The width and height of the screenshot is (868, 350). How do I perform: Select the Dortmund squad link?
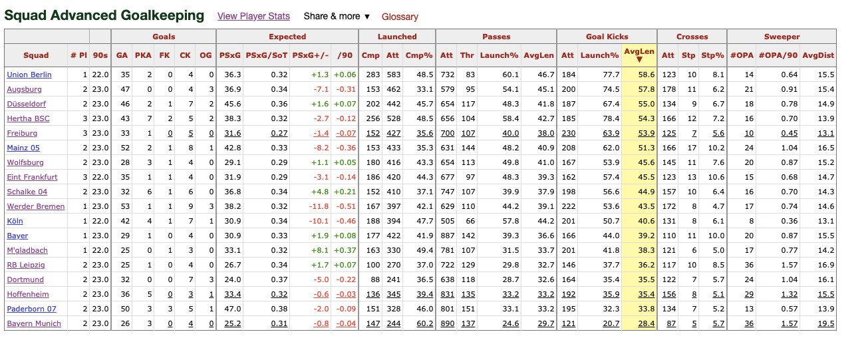point(25,279)
